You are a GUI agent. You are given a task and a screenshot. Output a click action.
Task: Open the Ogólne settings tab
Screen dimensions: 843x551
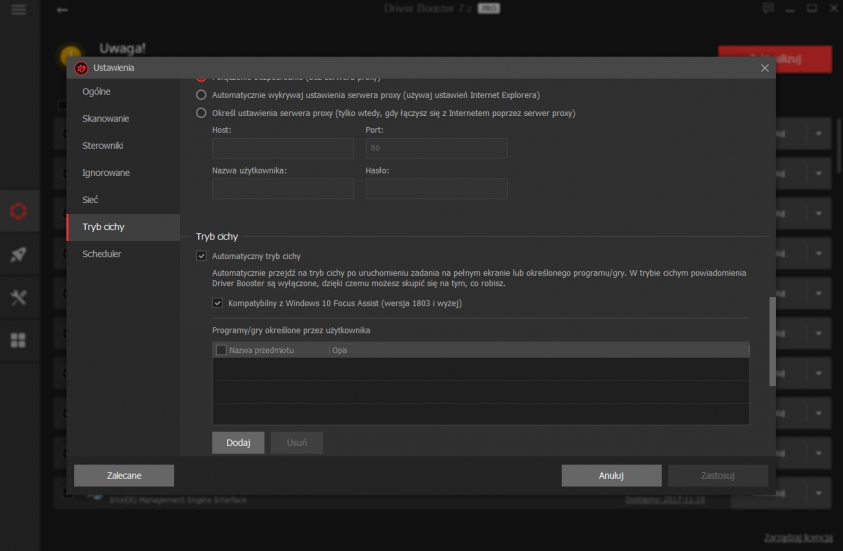coord(96,92)
